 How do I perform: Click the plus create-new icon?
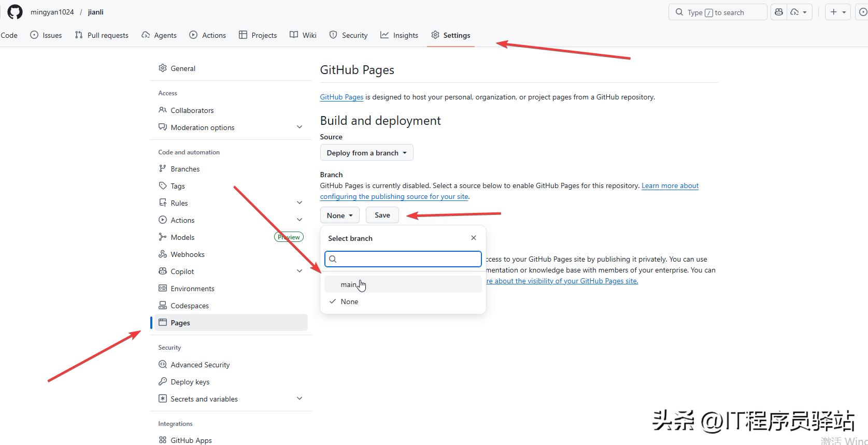tap(833, 12)
